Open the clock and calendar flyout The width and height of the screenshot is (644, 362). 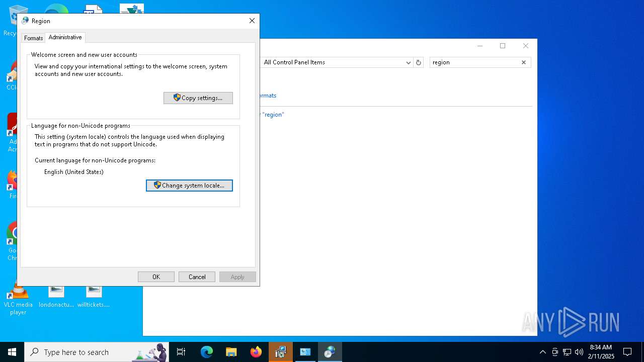click(x=601, y=352)
